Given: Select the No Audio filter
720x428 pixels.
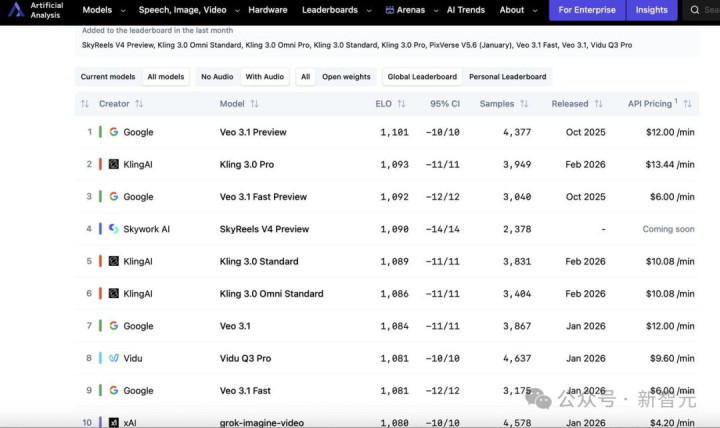Looking at the screenshot, I should point(217,77).
